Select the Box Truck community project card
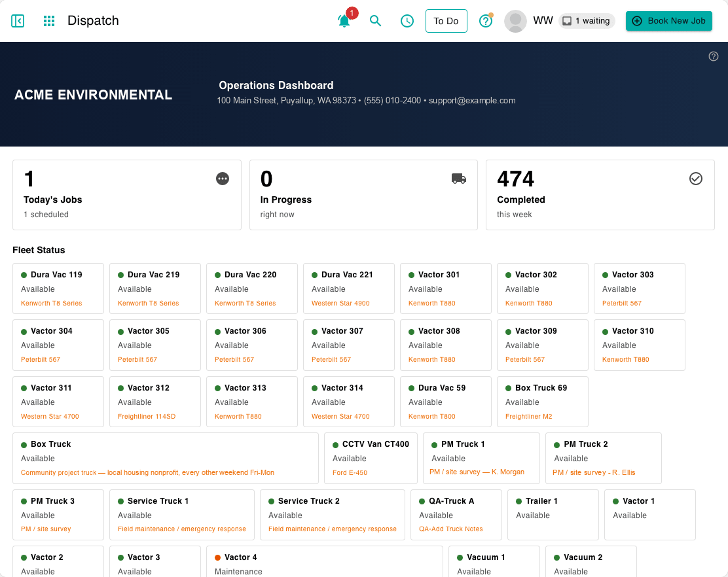The image size is (728, 577). [165, 458]
